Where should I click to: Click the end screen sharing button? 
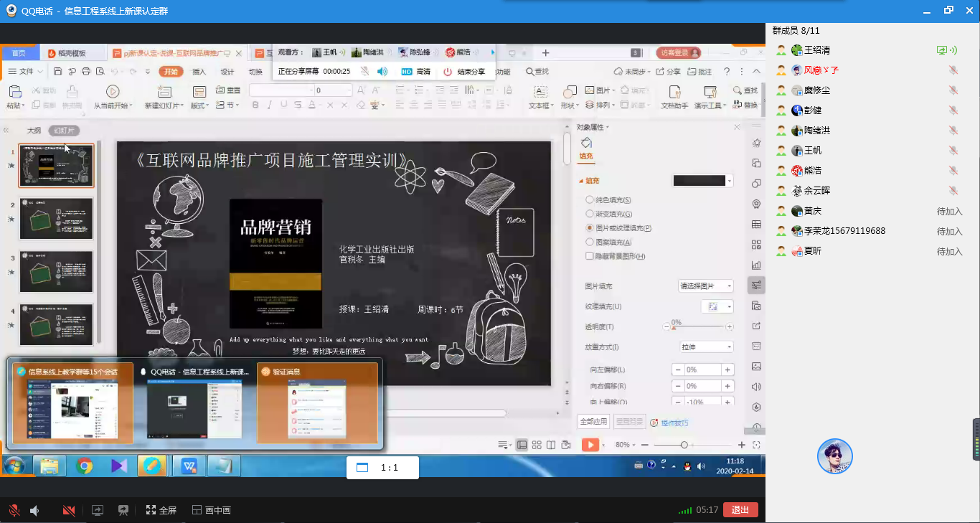tap(464, 72)
